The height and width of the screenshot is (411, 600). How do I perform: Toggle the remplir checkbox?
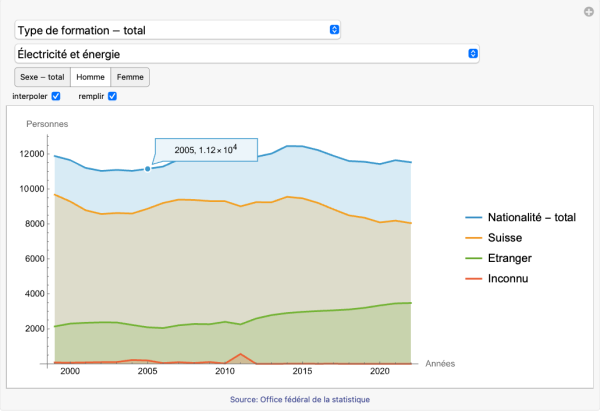[x=113, y=96]
